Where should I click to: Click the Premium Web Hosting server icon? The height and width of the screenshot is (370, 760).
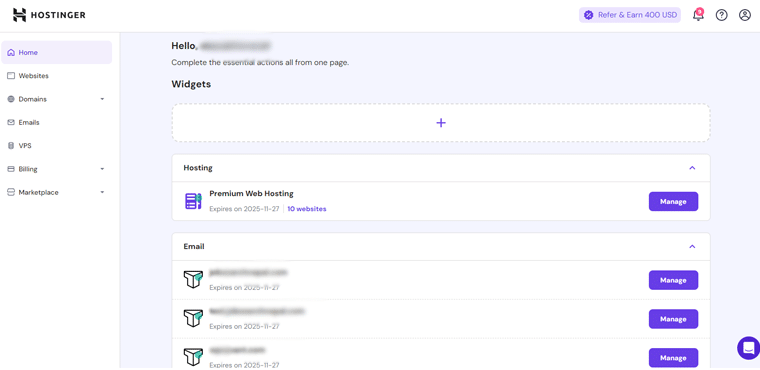(193, 201)
